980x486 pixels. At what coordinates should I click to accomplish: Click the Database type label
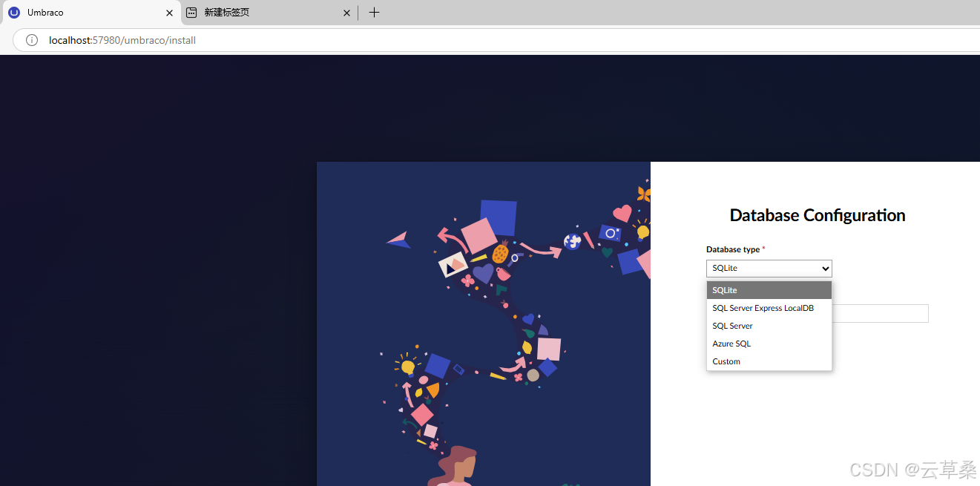coord(733,249)
